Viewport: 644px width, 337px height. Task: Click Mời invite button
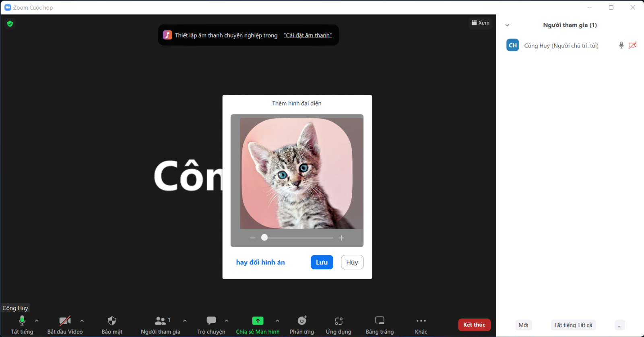[524, 325]
